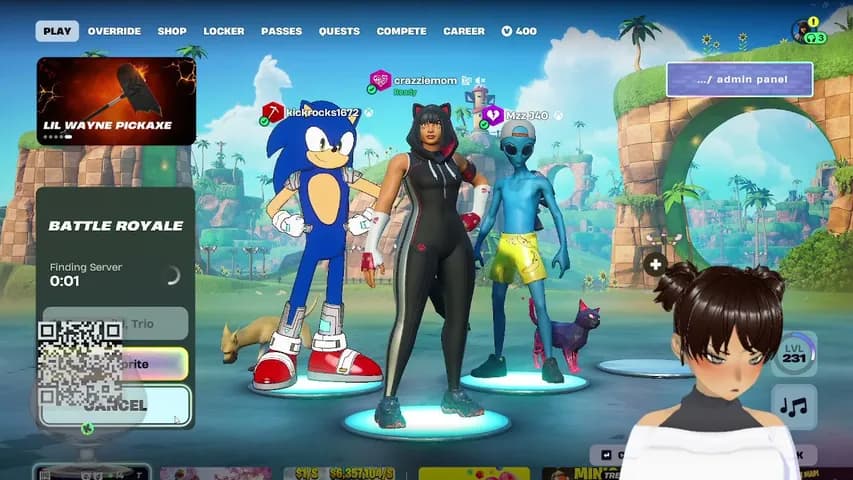Click the muted speaker icon beside crazziemom
The height and width of the screenshot is (480, 853).
[480, 81]
